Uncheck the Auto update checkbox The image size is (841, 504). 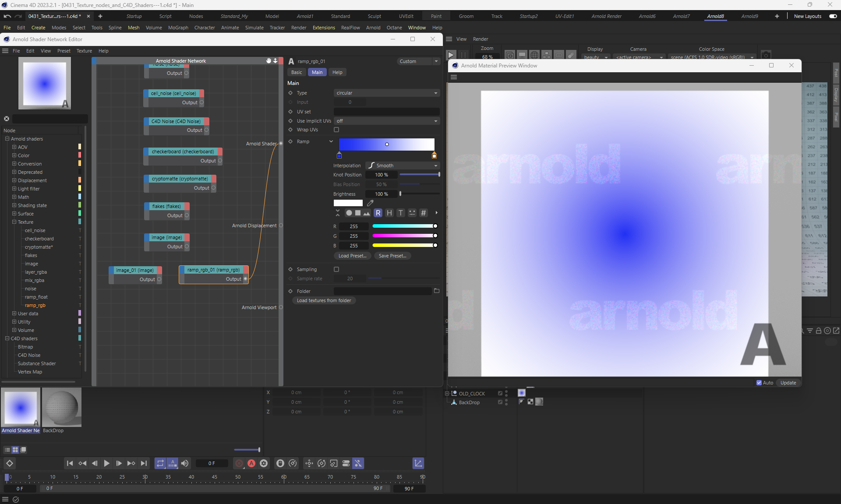click(759, 383)
